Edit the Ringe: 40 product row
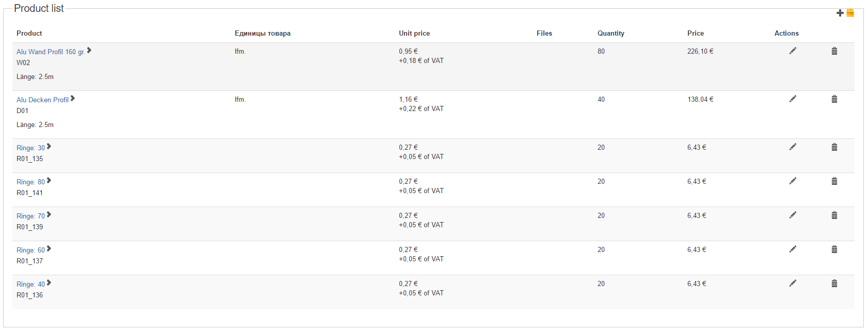This screenshot has width=868, height=330. point(793,283)
